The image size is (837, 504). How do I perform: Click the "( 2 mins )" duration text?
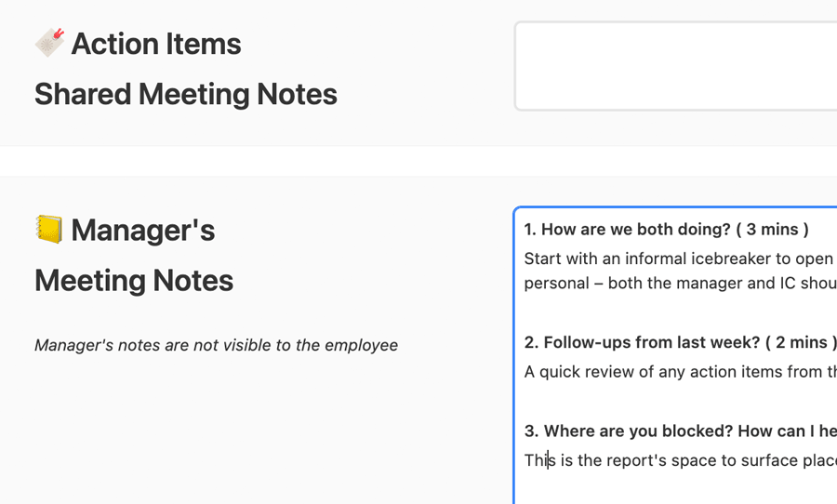801,342
